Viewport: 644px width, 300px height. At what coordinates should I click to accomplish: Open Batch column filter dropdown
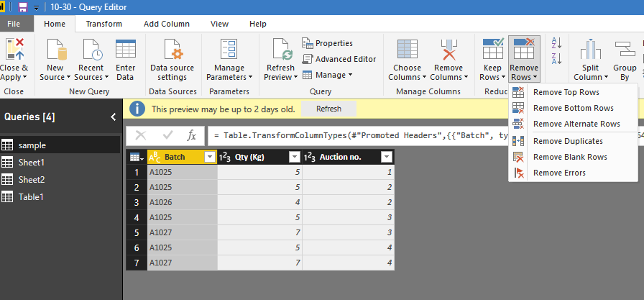210,157
